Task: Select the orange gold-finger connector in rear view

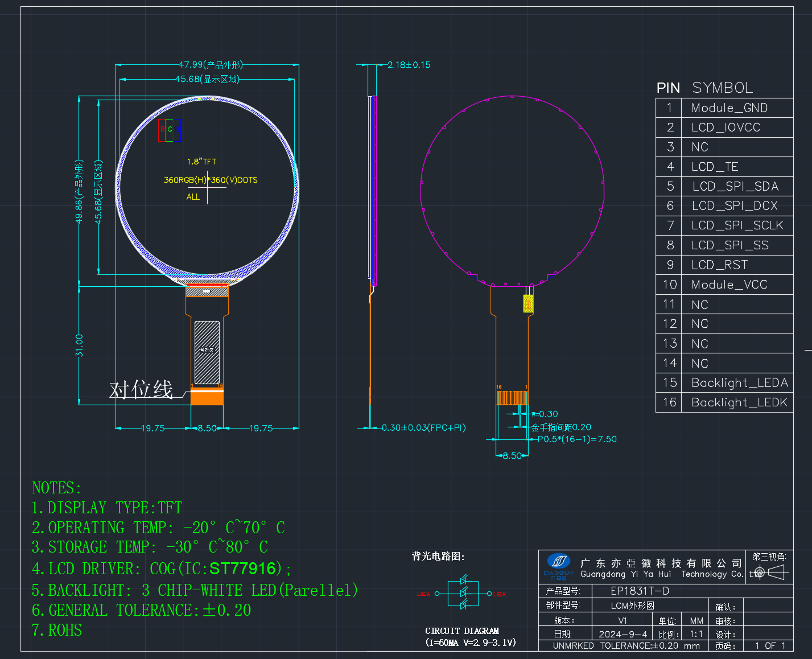Action: [x=512, y=397]
